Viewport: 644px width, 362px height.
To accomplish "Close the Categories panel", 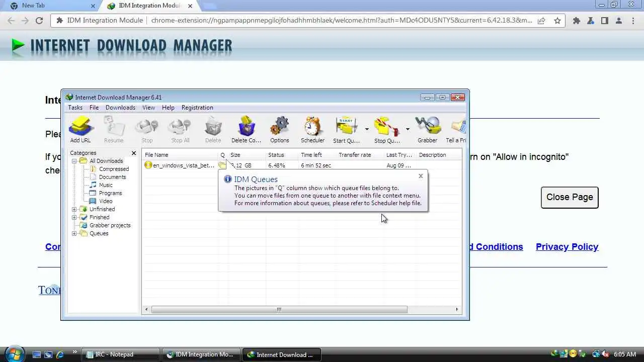I will tap(134, 153).
